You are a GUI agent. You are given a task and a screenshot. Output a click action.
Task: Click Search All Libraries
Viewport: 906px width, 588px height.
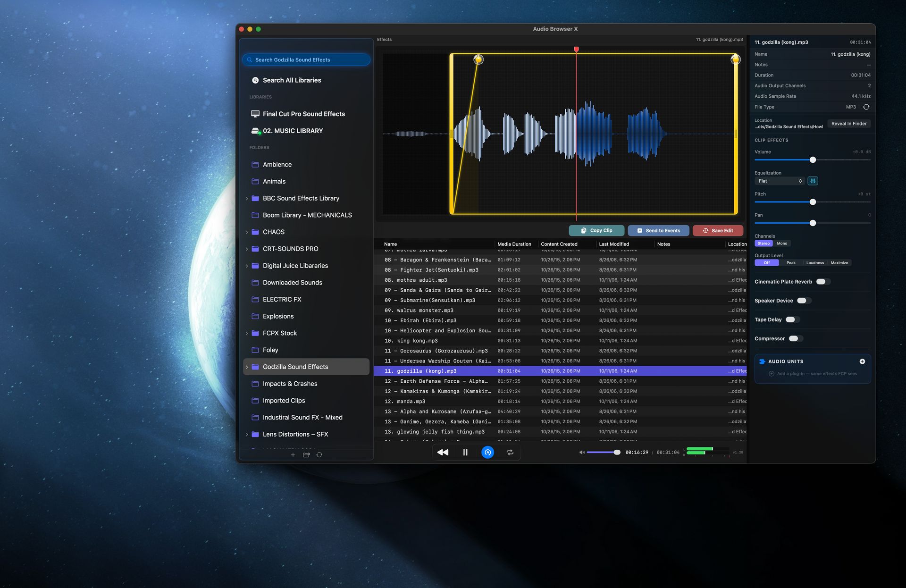point(292,80)
